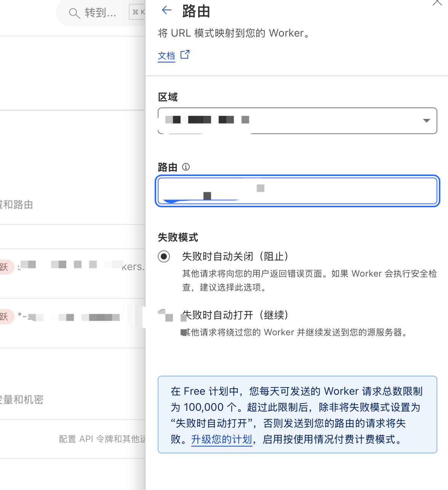Open the 变量和机密 section
Viewport: 448px width, 490px height.
pos(22,400)
